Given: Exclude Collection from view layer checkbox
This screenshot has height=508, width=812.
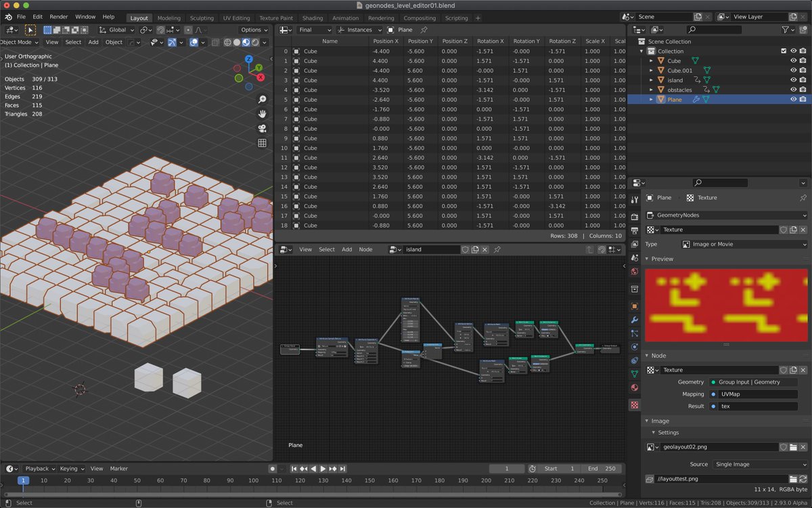Looking at the screenshot, I should [784, 51].
